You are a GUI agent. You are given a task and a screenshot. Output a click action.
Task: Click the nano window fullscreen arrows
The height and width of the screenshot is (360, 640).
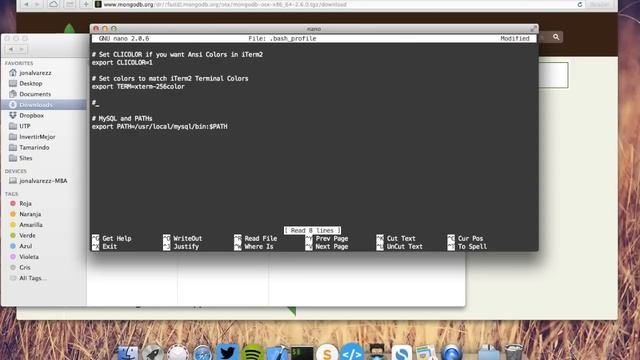(533, 29)
